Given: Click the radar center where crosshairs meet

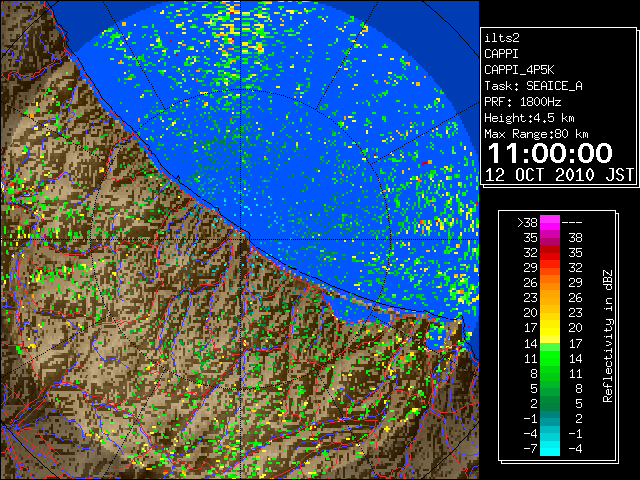Looking at the screenshot, I should tap(241, 240).
